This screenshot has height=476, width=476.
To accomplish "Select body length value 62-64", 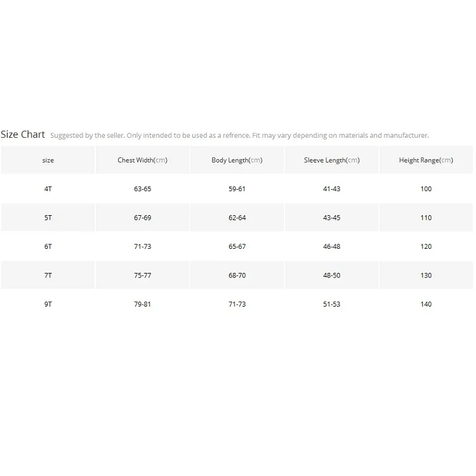I will 237,218.
